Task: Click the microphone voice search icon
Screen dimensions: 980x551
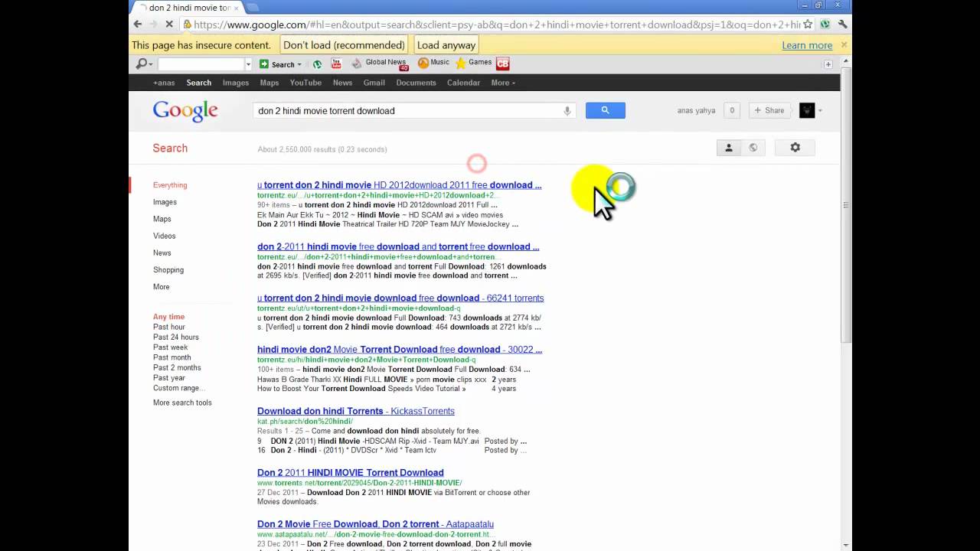Action: coord(567,111)
